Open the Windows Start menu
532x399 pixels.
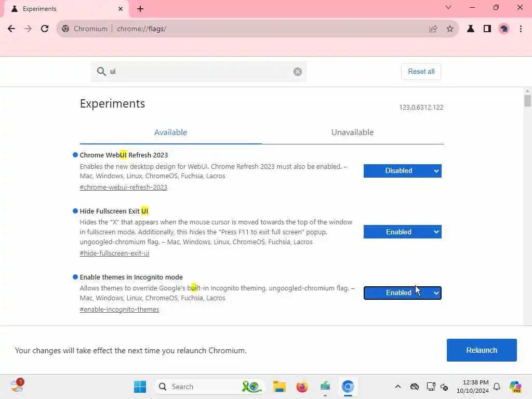click(x=140, y=387)
